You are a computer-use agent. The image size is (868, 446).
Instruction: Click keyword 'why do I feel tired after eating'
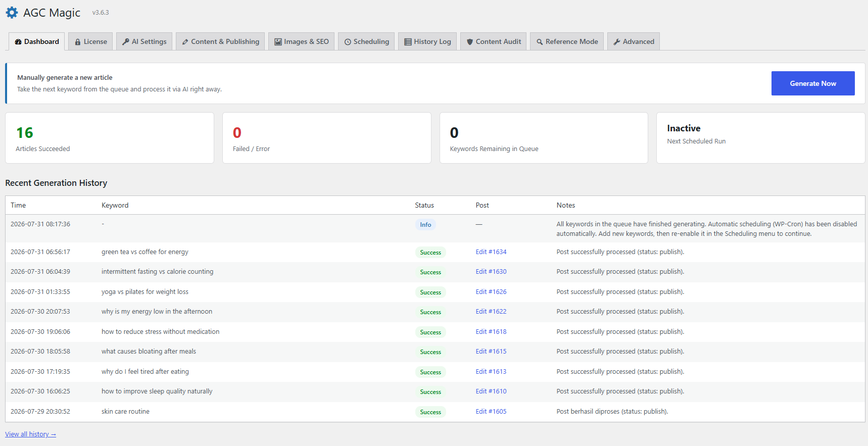[x=145, y=372]
